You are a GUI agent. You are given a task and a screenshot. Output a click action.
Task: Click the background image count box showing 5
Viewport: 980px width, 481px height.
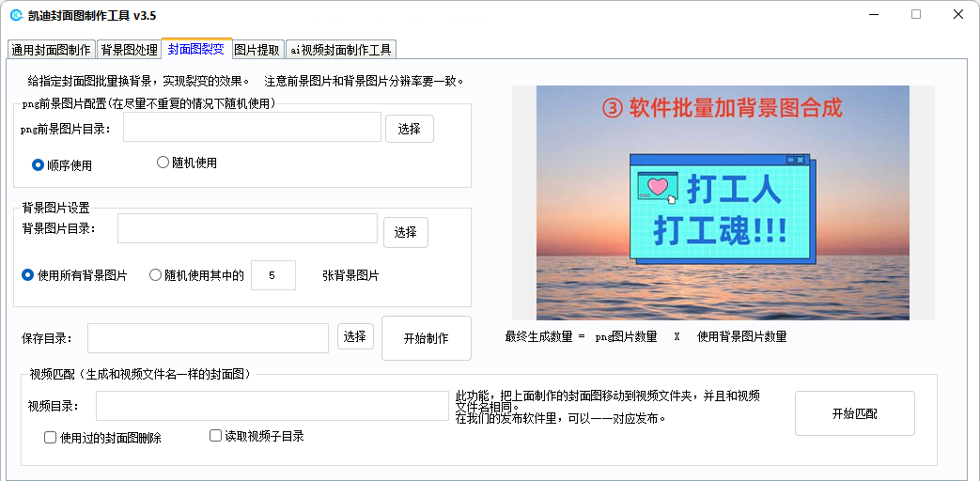point(273,275)
